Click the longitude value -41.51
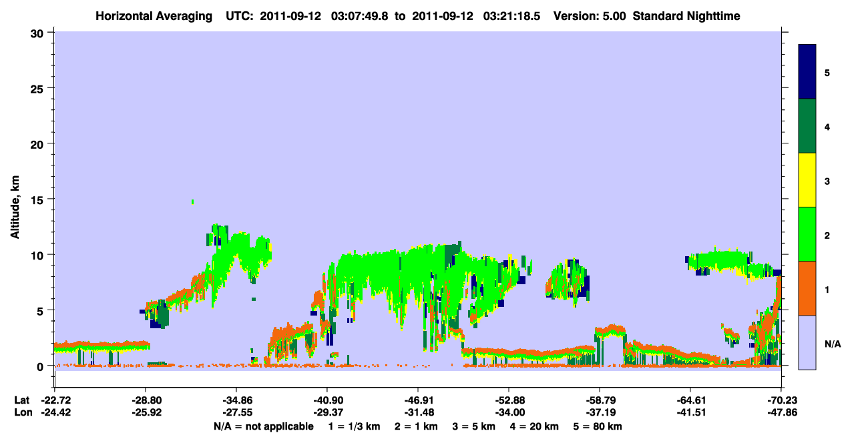Screen dimensions: 868x445 [690, 412]
